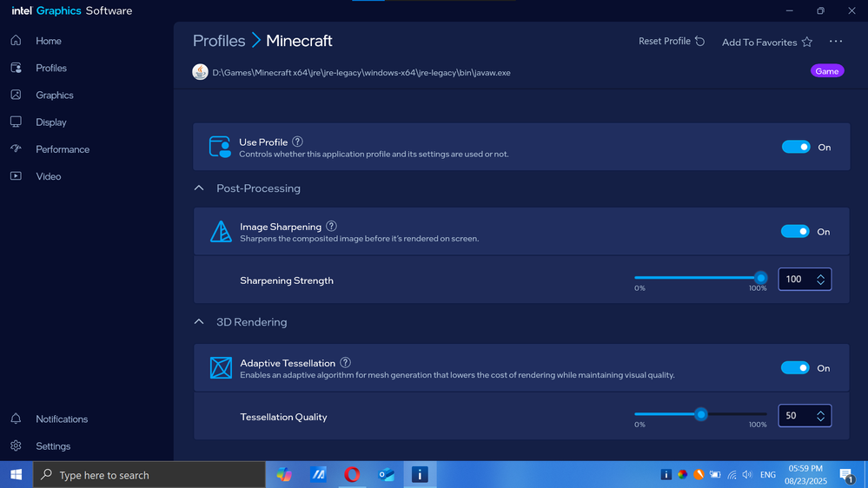This screenshot has height=488, width=868.
Task: Click the favorites star icon
Action: [x=807, y=42]
